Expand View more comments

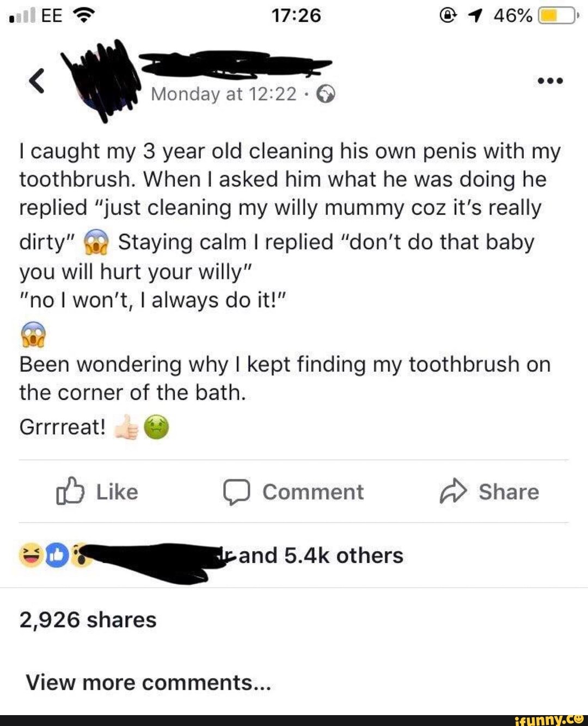point(148,682)
